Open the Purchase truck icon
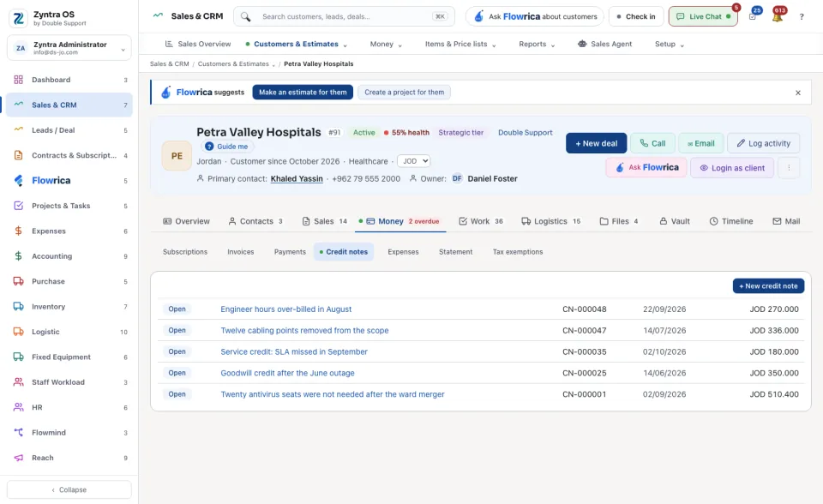This screenshot has width=823, height=504. point(18,281)
